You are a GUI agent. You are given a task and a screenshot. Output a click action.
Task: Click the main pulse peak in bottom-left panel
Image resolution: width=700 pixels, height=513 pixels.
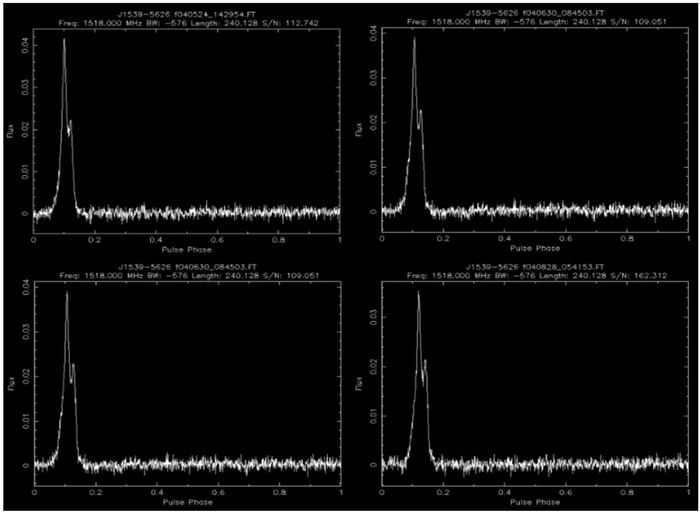[67, 293]
